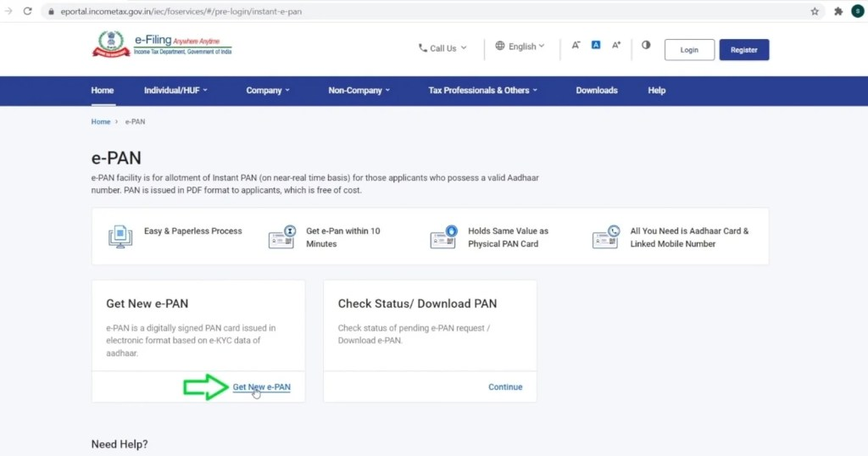Open the browser profile avatar
Screen dimensions: 868x456
pyautogui.click(x=858, y=11)
